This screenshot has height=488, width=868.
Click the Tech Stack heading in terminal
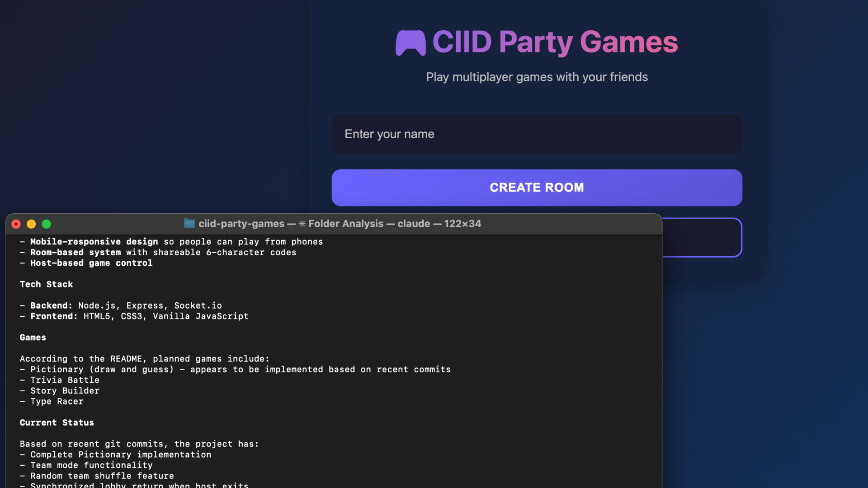[46, 284]
